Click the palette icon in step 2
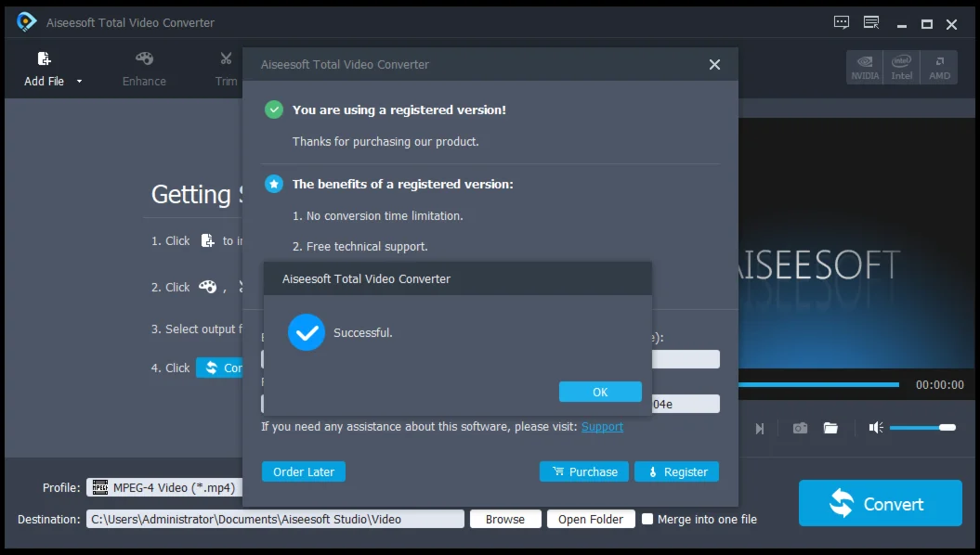This screenshot has height=555, width=980. [207, 287]
